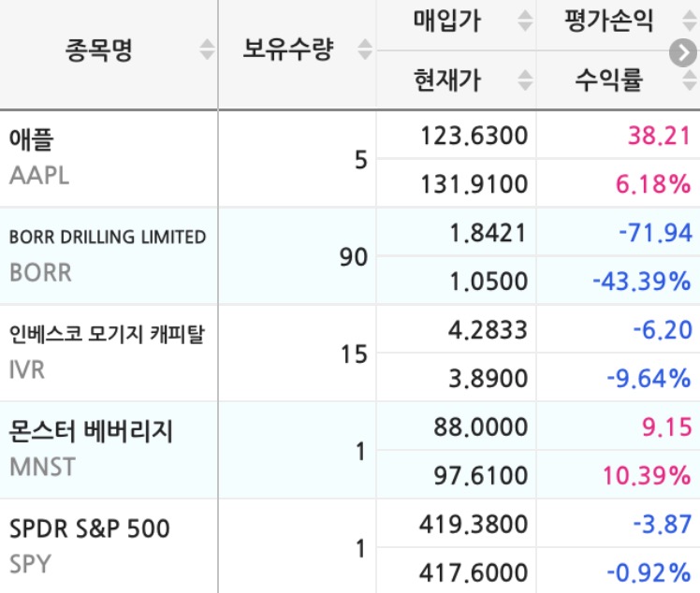This screenshot has width=700, height=593.
Task: Click IVR holding quantity 15
Action: [x=355, y=354]
